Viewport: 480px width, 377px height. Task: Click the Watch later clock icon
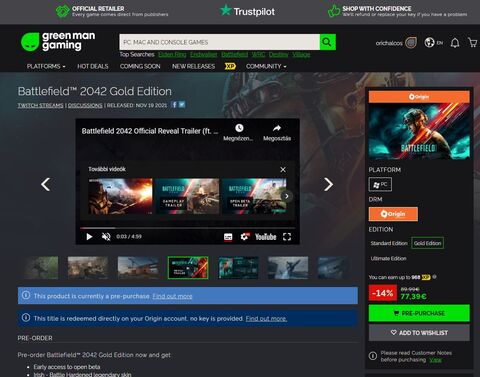239,128
